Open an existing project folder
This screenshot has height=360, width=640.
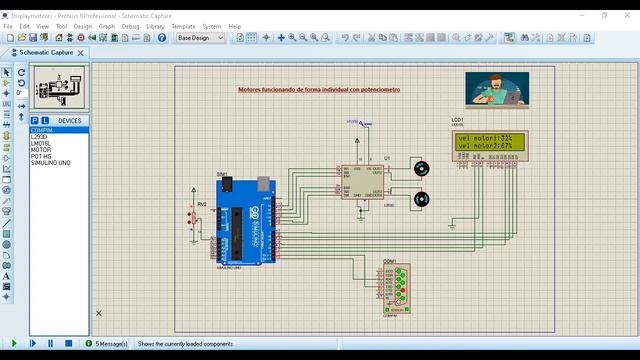[22, 38]
